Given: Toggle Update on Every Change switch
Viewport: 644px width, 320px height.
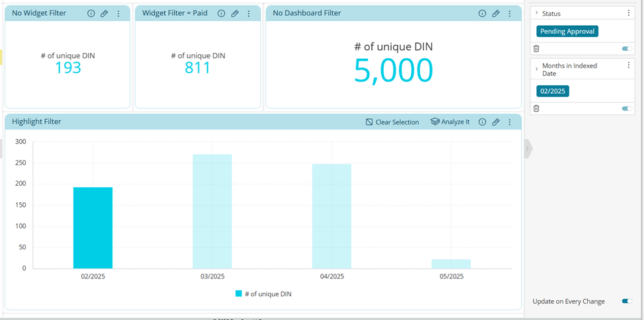Looking at the screenshot, I should pos(627,301).
